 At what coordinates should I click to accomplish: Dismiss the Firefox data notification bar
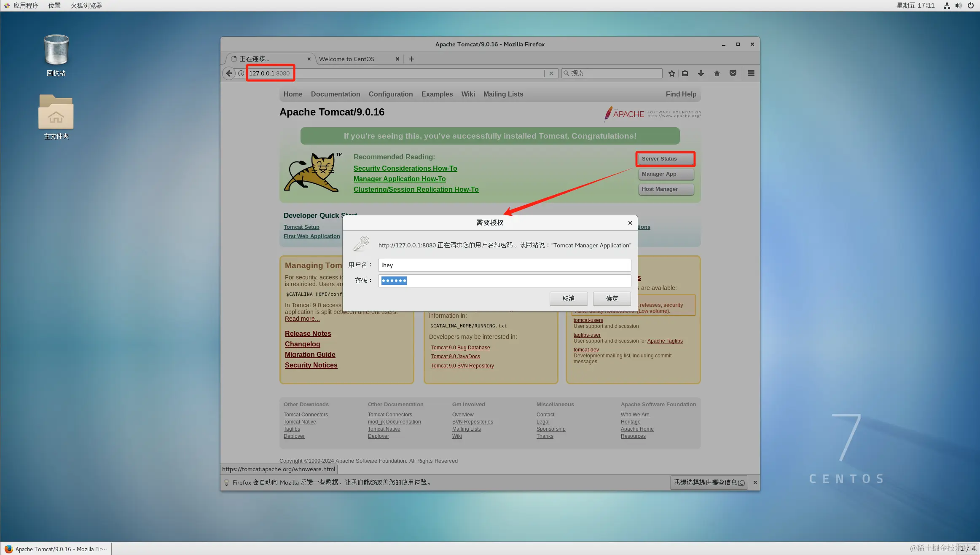755,483
